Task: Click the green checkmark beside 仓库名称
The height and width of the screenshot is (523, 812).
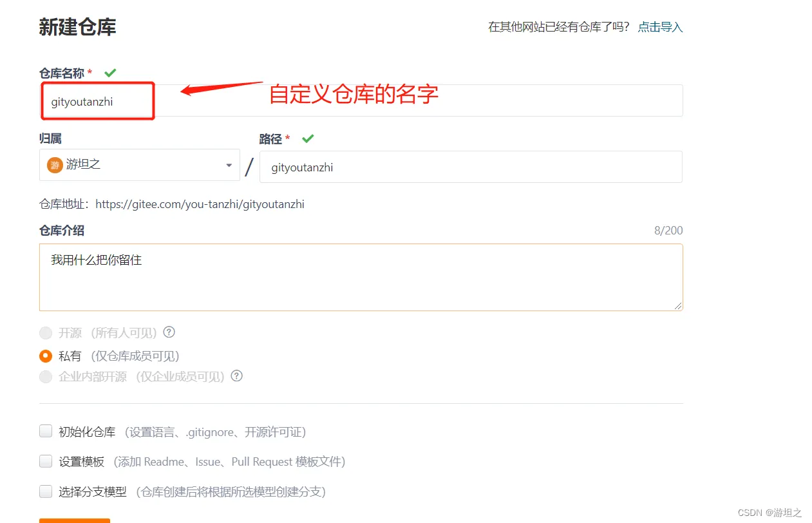Action: click(110, 73)
